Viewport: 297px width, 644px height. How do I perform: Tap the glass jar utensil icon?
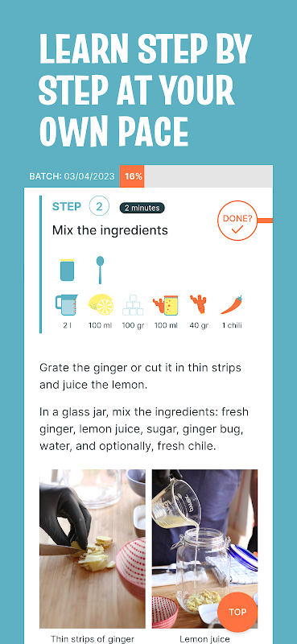click(x=67, y=270)
